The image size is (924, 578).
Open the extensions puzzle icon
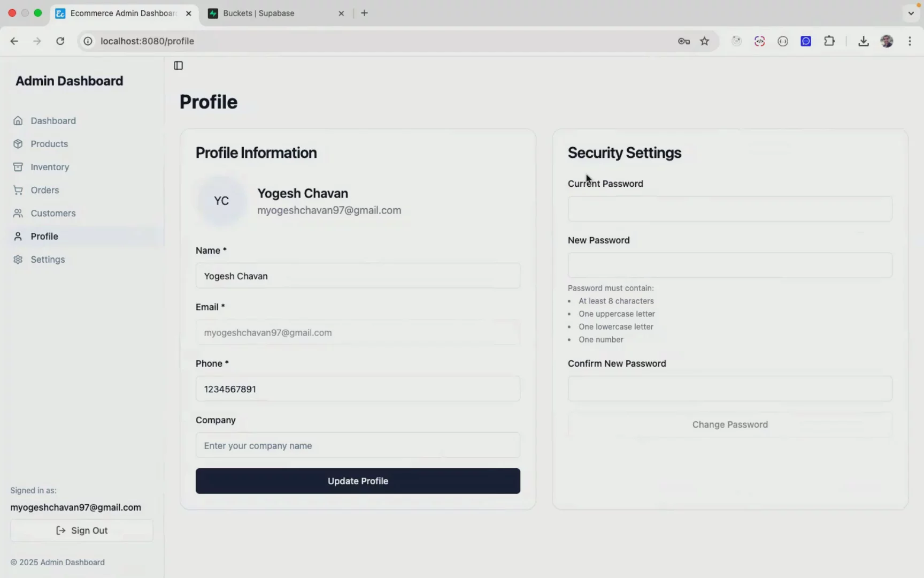[x=829, y=41]
